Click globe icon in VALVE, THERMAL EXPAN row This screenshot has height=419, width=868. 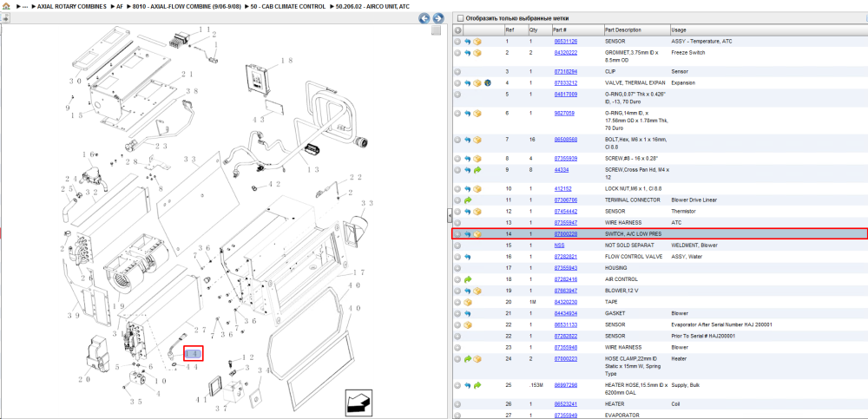[487, 83]
